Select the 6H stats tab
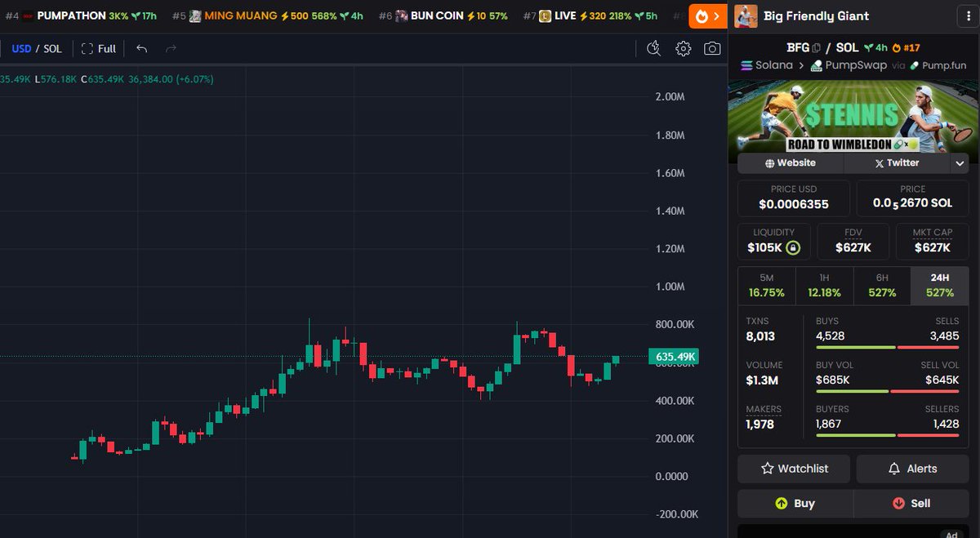This screenshot has height=538, width=980. 882,286
